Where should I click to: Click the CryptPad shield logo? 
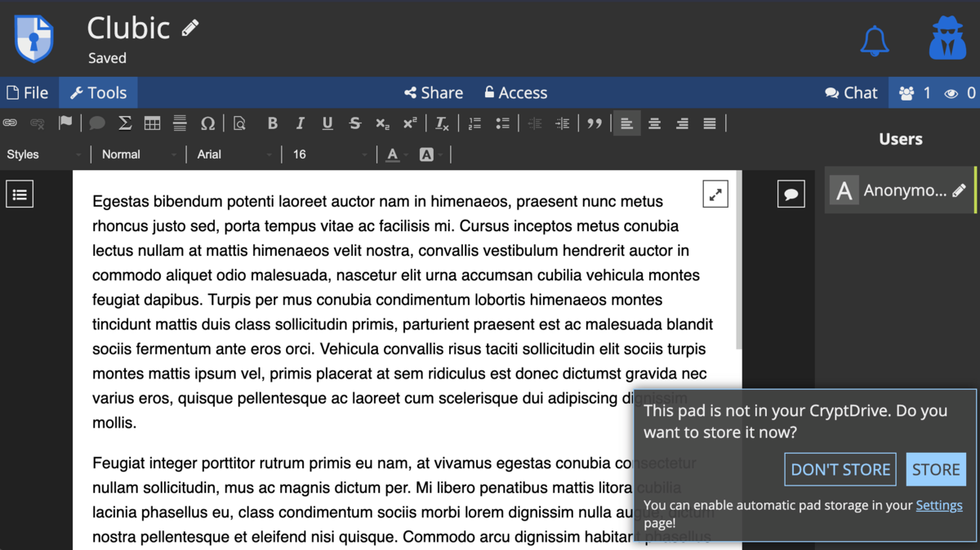[x=33, y=38]
